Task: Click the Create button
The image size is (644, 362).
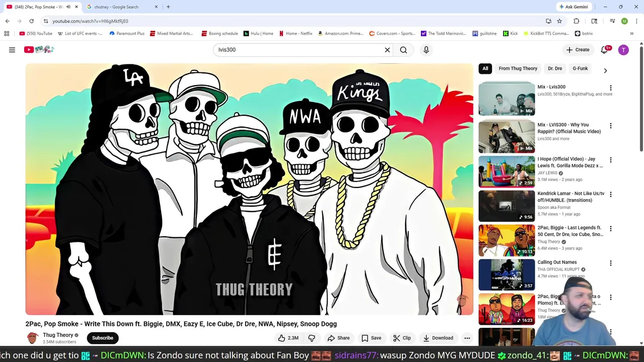Action: tap(578, 50)
